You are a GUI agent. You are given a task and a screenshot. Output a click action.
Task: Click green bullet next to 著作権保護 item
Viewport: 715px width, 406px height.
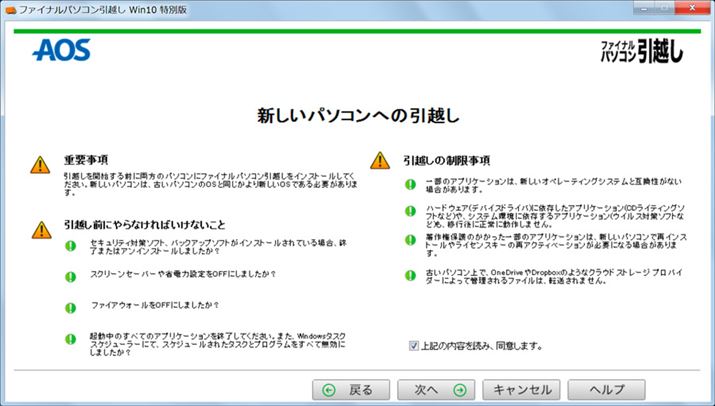[x=410, y=240]
